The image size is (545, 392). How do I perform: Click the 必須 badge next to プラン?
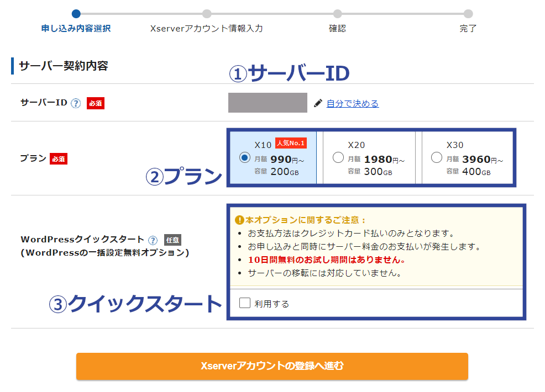59,158
